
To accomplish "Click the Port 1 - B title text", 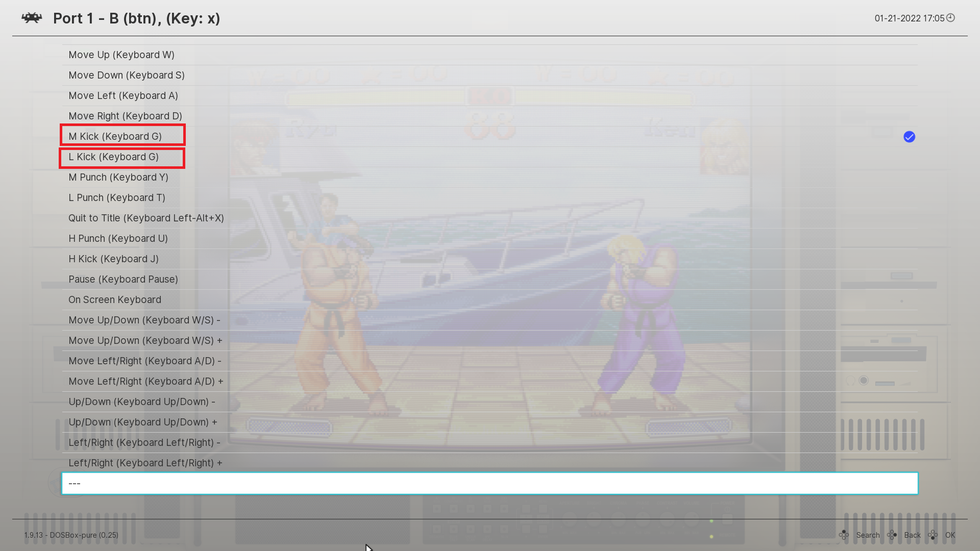I will click(x=137, y=18).
